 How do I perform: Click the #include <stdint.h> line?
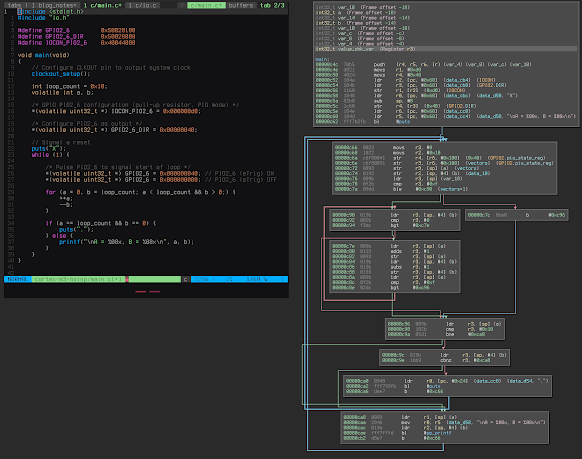50,12
